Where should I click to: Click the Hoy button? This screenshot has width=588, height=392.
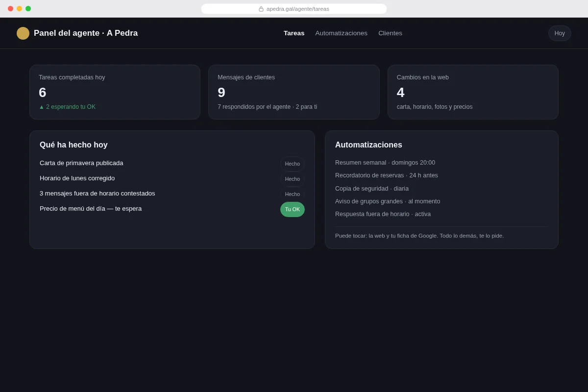click(560, 33)
